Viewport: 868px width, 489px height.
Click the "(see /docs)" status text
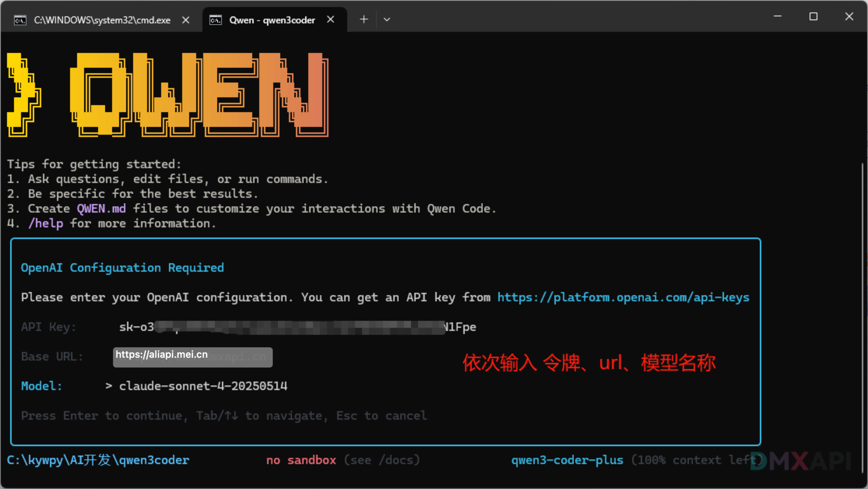[382, 460]
